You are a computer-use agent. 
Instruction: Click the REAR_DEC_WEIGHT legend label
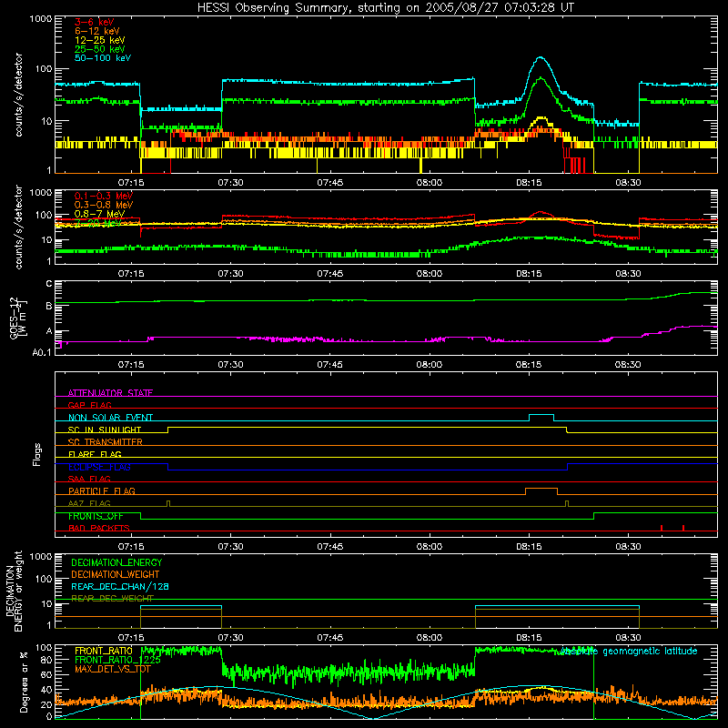[x=112, y=599]
